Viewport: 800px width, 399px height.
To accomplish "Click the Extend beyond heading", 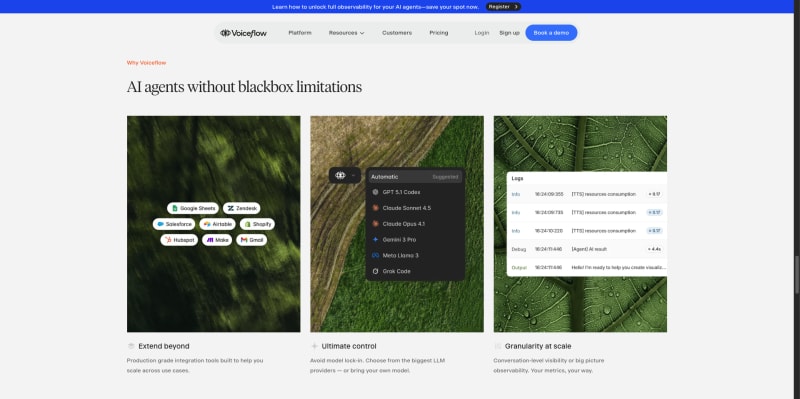I will click(164, 346).
